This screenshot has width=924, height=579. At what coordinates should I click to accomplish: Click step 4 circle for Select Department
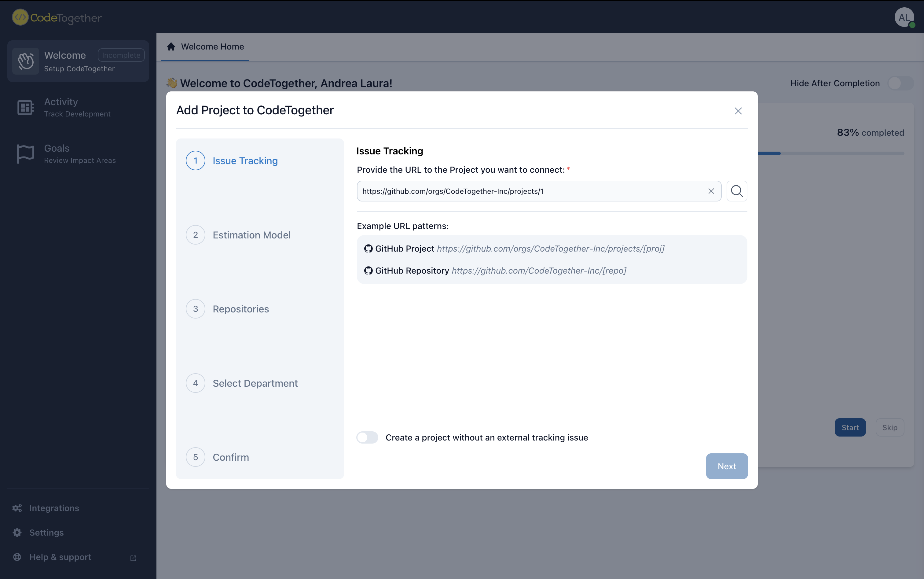click(x=196, y=383)
